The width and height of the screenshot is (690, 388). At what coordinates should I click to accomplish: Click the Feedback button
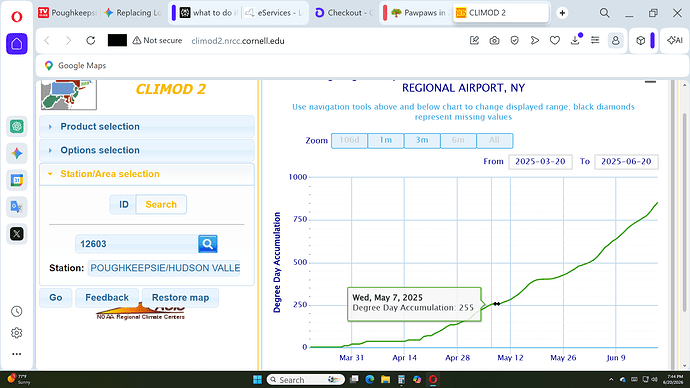coord(107,298)
